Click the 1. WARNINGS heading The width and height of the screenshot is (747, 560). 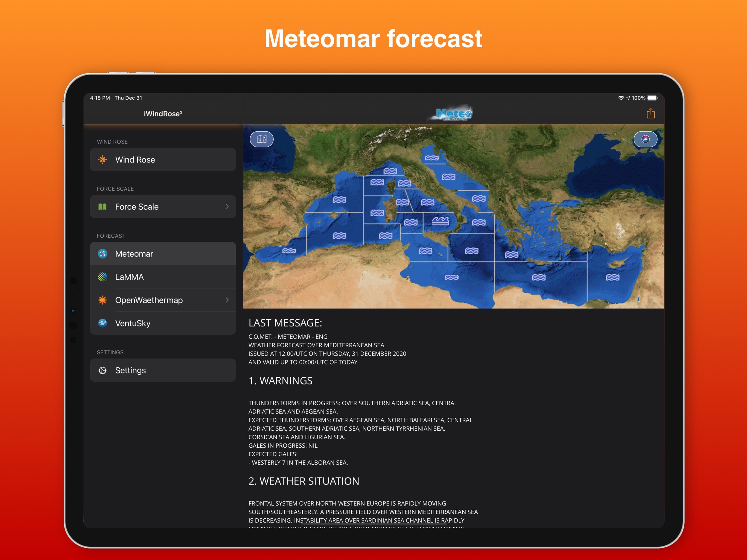[280, 381]
